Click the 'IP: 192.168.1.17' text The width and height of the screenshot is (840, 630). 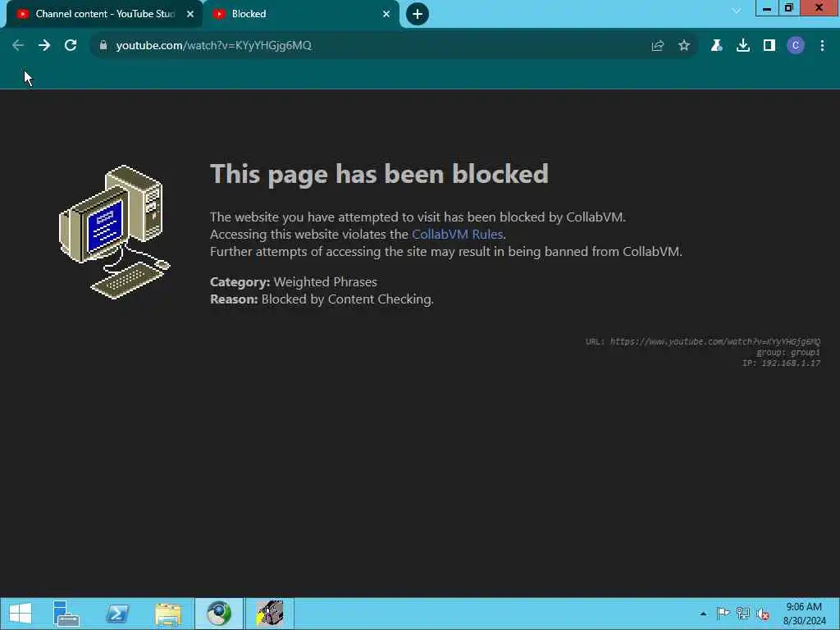point(781,363)
